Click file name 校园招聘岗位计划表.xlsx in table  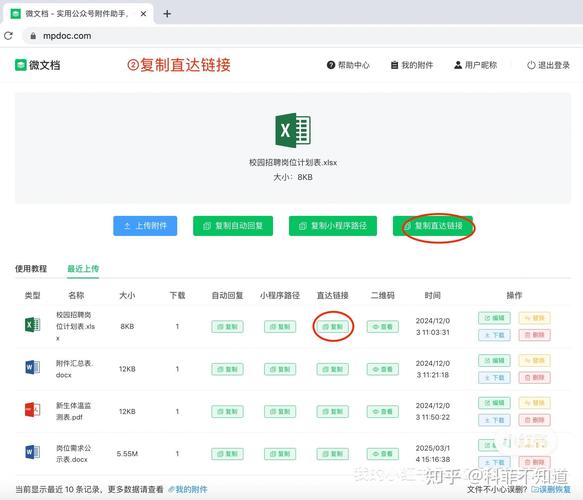75,326
